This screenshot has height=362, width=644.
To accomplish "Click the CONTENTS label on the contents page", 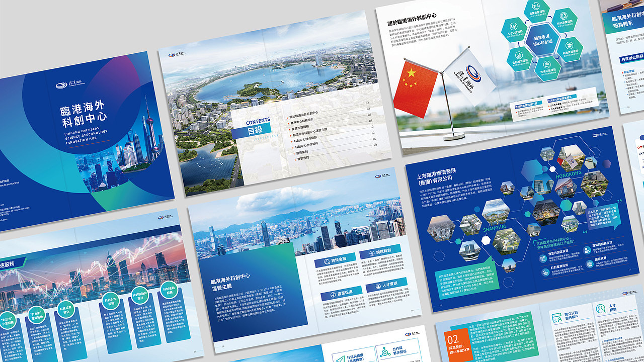I will point(258,122).
